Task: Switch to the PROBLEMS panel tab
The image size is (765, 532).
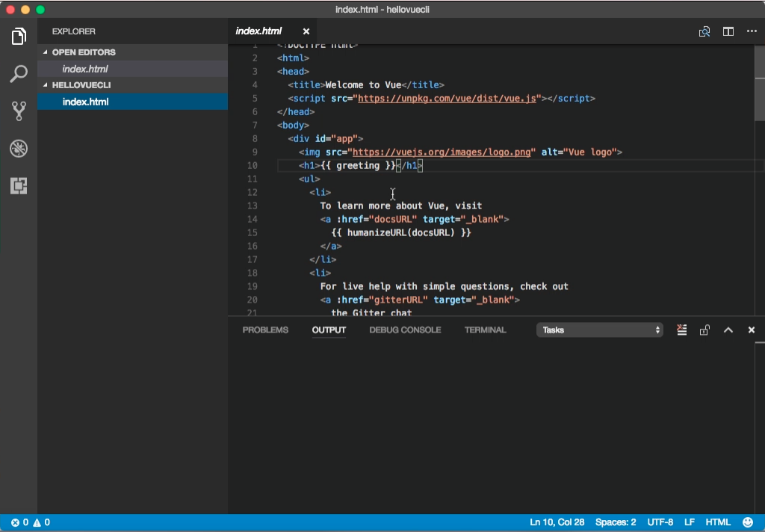Action: [265, 330]
